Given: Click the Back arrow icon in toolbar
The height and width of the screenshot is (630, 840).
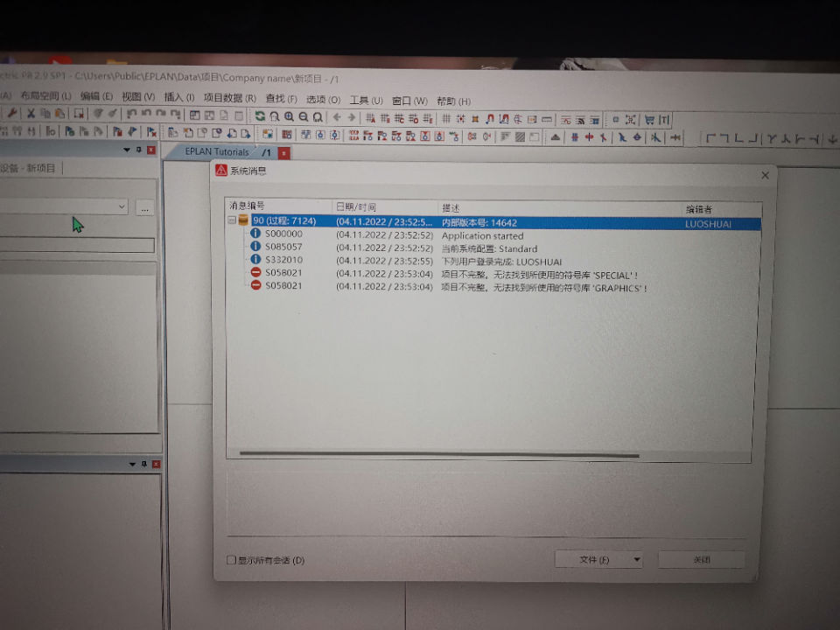Looking at the screenshot, I should [337, 116].
